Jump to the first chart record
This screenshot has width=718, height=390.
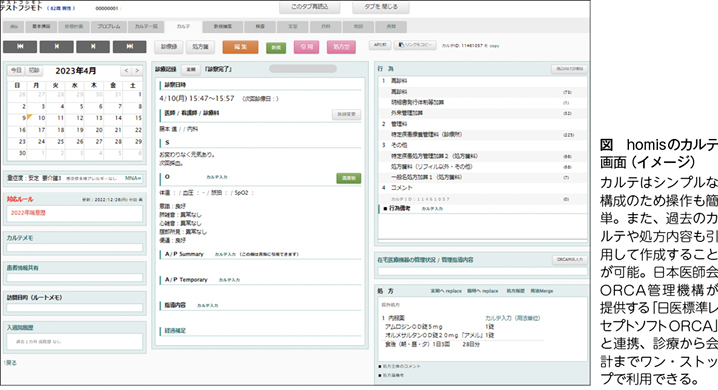pyautogui.click(x=20, y=47)
